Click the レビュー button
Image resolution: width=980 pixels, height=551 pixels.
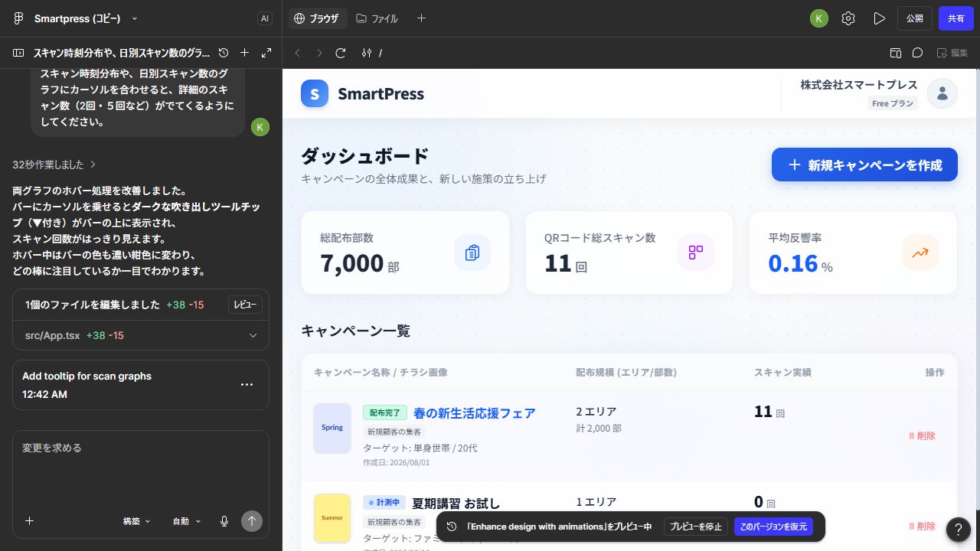click(x=245, y=305)
